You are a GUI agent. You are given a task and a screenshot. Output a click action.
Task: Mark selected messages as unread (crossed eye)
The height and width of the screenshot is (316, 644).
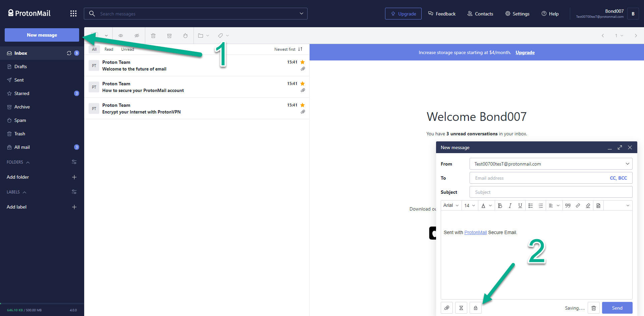(x=137, y=36)
